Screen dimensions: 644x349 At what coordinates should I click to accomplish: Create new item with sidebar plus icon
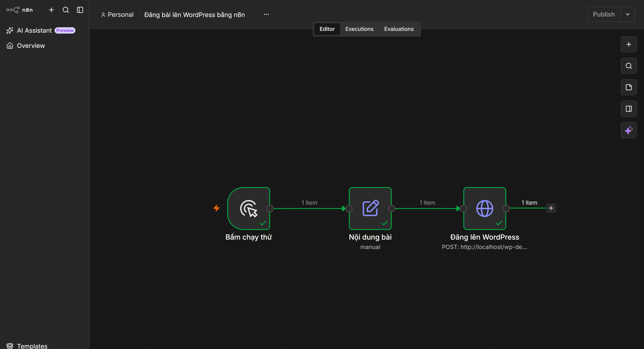(51, 10)
